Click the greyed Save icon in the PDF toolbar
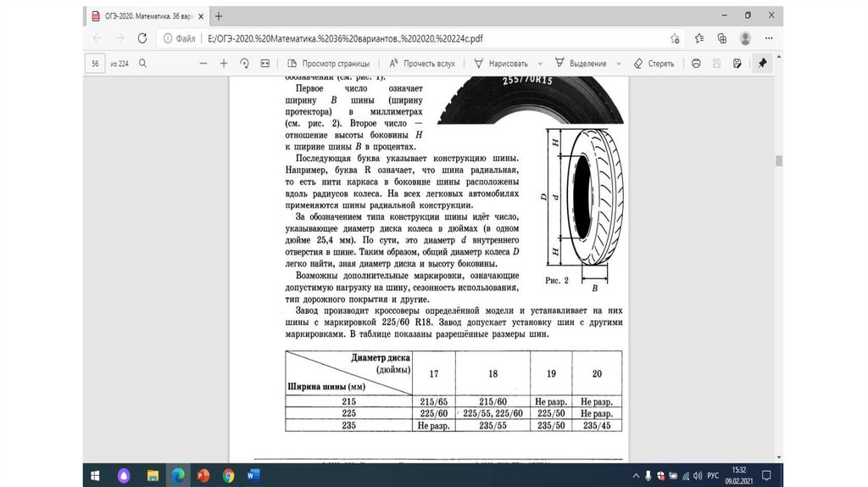Image resolution: width=868 pixels, height=487 pixels. coord(716,64)
